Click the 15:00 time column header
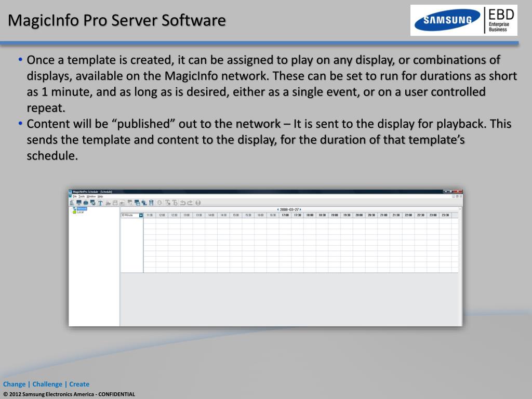This screenshot has width=532, height=399. click(236, 215)
